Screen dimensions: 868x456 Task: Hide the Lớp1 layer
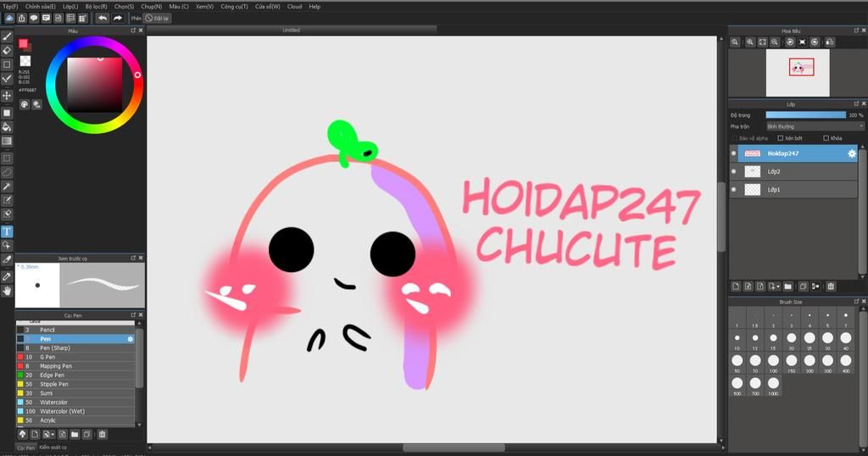coord(734,189)
